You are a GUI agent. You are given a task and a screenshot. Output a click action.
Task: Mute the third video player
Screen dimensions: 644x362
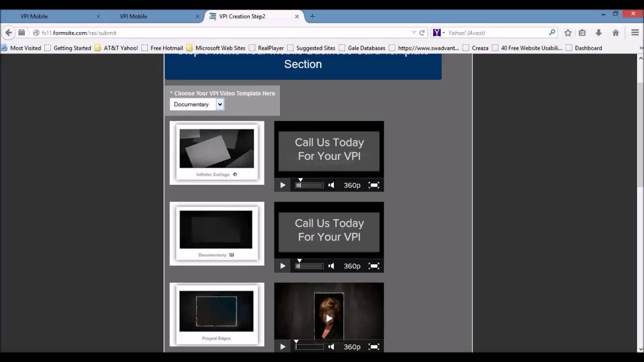pyautogui.click(x=331, y=346)
